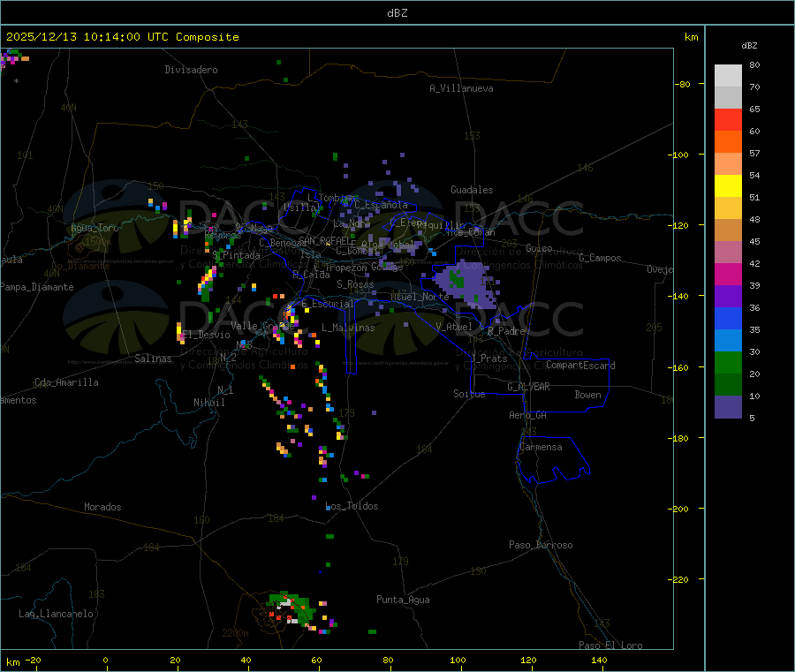Viewport: 795px width, 672px height.
Task: Click the E_Escorial label
Action: [x=328, y=304]
